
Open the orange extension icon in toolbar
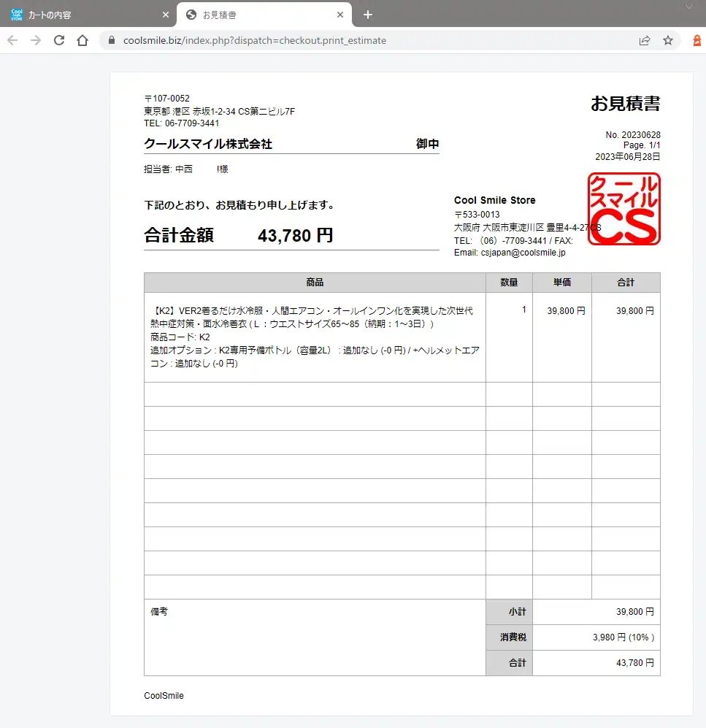pos(697,40)
